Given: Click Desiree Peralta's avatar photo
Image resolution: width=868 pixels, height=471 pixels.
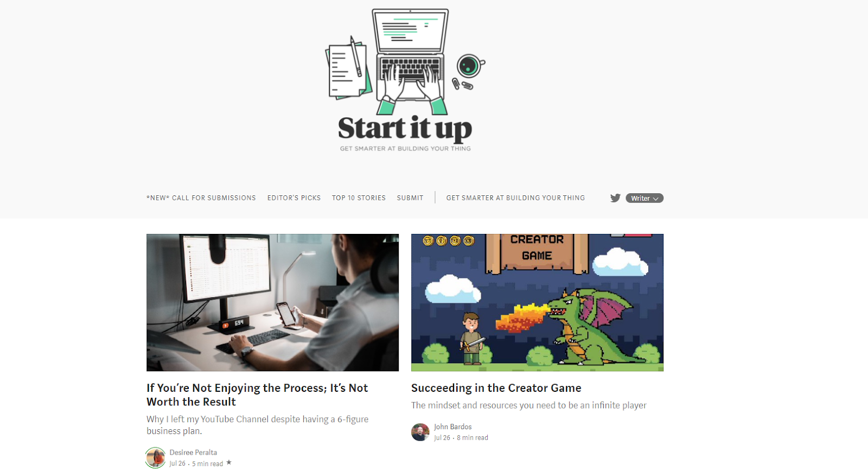Looking at the screenshot, I should 156,457.
